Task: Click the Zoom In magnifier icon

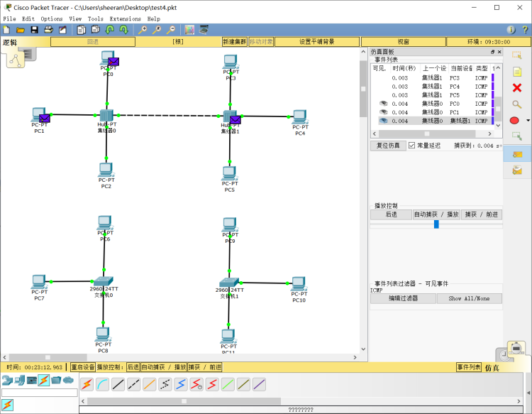Action: click(143, 30)
